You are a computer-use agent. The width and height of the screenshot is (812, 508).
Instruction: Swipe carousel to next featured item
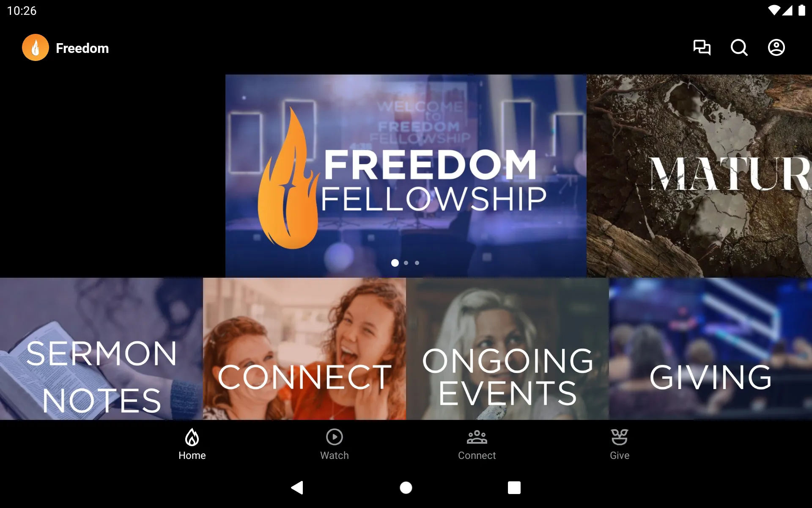(x=406, y=263)
